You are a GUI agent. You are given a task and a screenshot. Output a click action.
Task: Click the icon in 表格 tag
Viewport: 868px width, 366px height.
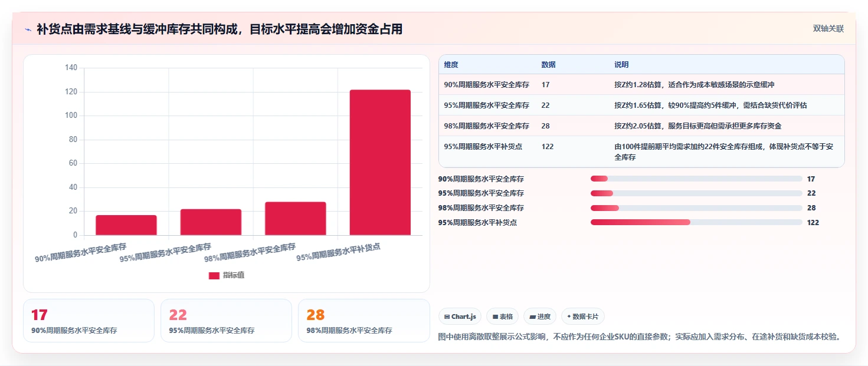pyautogui.click(x=496, y=316)
